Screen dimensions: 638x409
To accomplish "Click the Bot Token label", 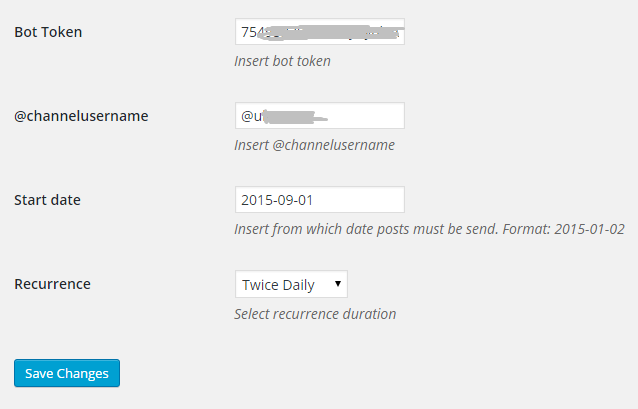I will coord(48,32).
